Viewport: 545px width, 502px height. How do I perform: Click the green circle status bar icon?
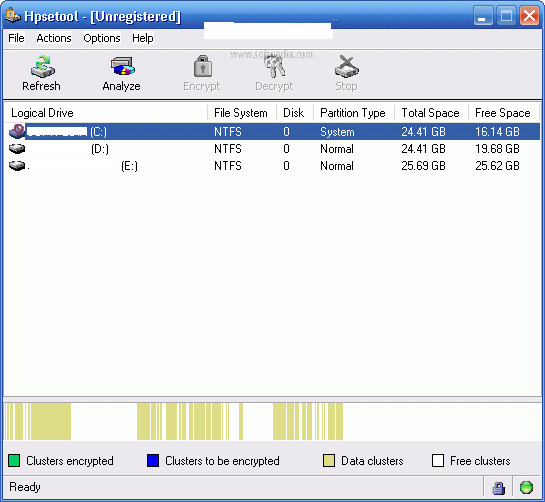[526, 487]
